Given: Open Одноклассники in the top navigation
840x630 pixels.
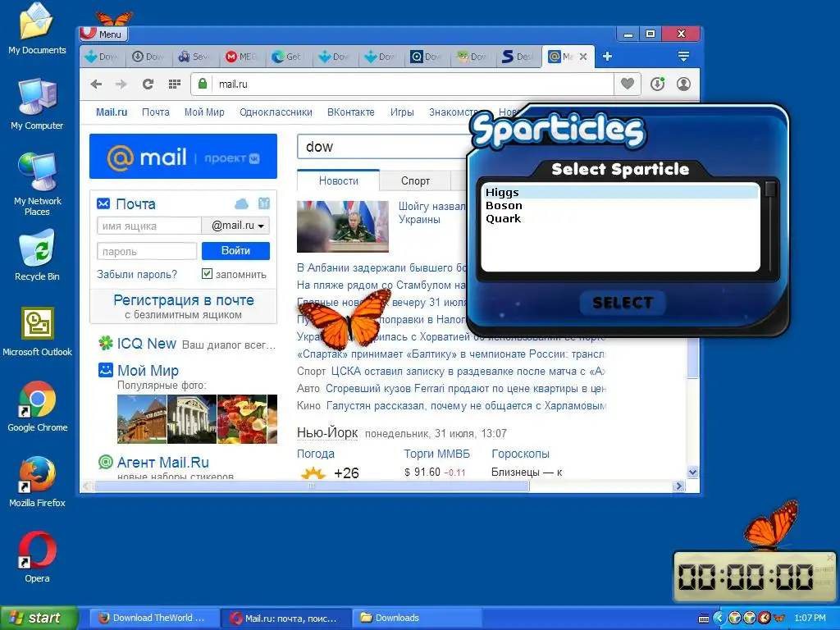Looking at the screenshot, I should 276,112.
